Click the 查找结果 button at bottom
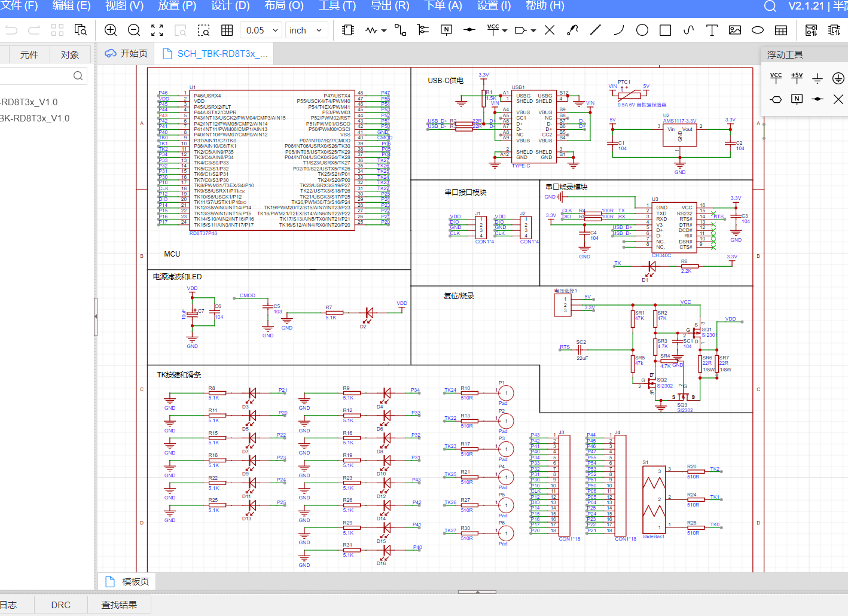Image resolution: width=848 pixels, height=616 pixels. (x=119, y=605)
